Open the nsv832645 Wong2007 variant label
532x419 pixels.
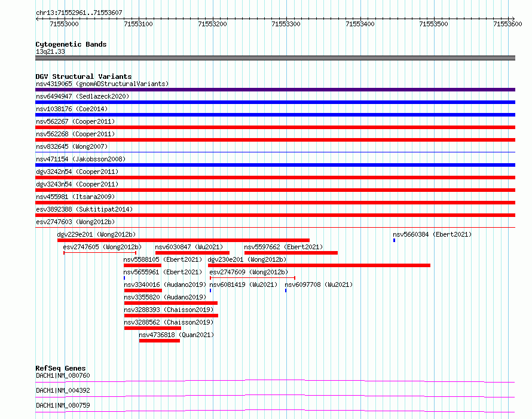(x=72, y=146)
